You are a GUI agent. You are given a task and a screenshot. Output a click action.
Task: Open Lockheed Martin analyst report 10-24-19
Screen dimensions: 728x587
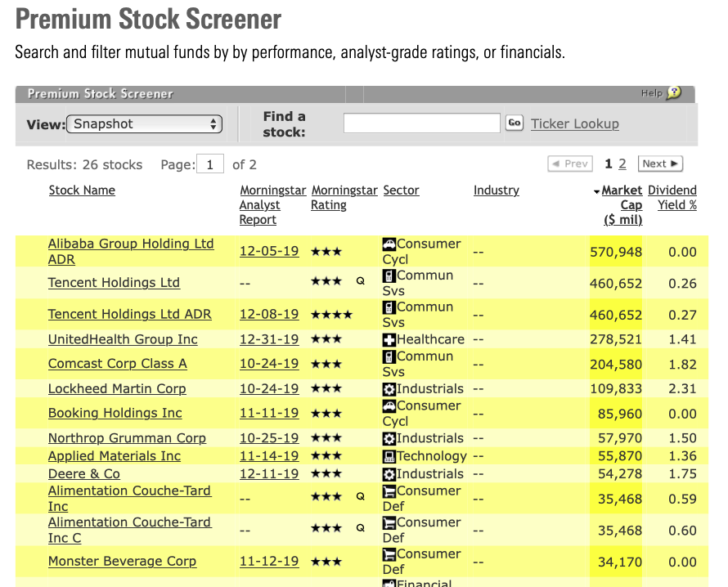[x=269, y=389]
